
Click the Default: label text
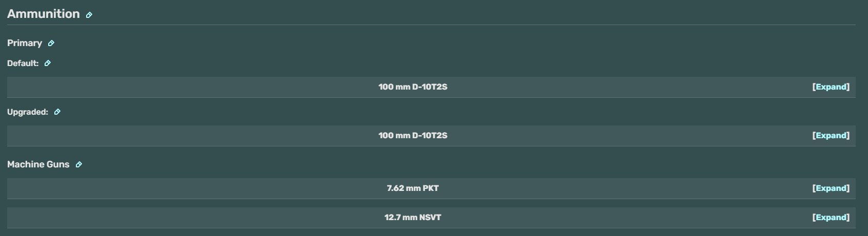[x=23, y=63]
